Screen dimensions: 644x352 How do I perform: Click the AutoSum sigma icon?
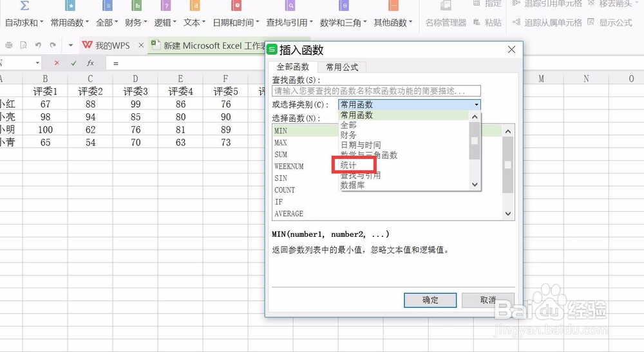coord(24,5)
